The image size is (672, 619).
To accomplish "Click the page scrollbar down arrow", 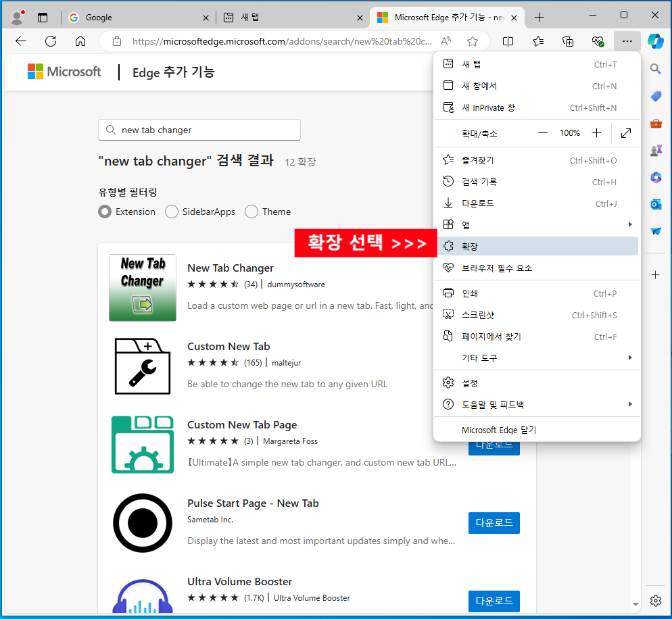I will pyautogui.click(x=635, y=604).
